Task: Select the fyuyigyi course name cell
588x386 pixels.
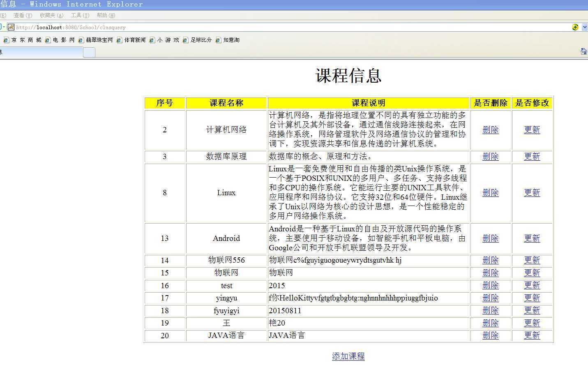Action: 226,311
